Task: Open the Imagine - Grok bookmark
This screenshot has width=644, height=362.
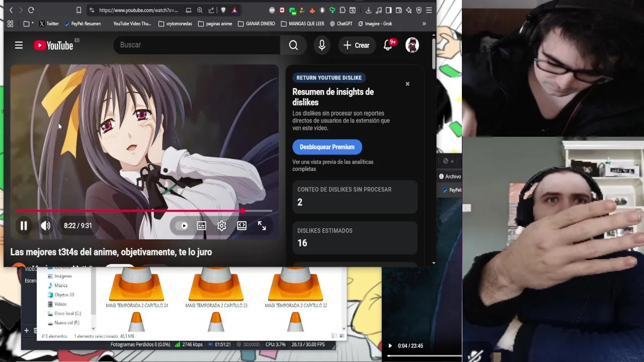Action: (375, 24)
